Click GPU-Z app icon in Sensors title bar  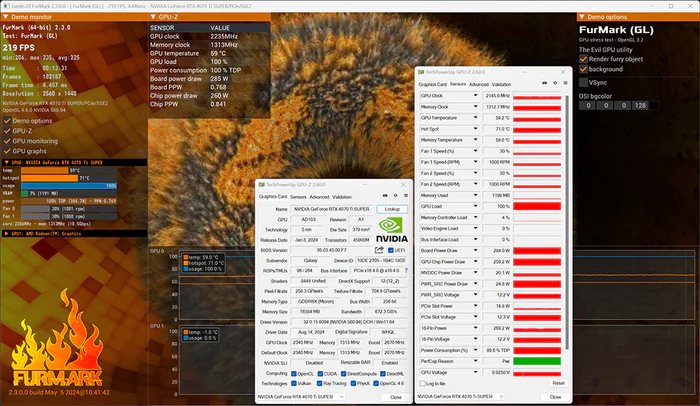pyautogui.click(x=421, y=72)
